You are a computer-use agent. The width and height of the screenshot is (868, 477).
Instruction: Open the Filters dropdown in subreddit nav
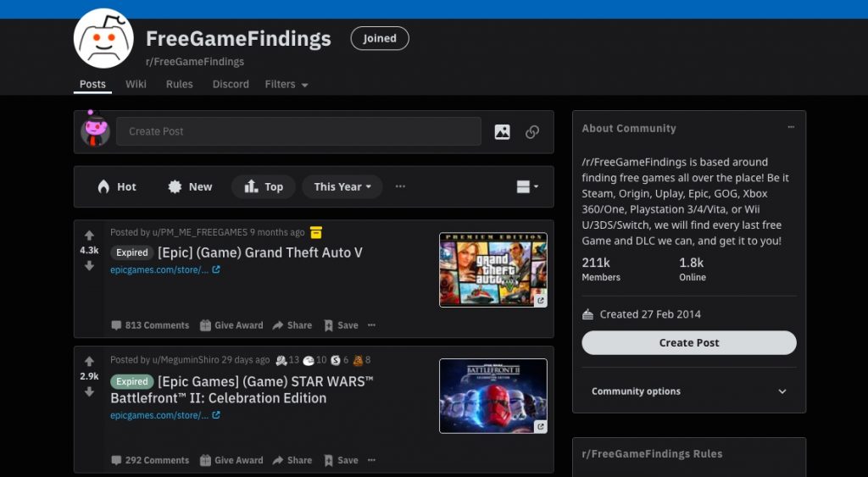(287, 85)
